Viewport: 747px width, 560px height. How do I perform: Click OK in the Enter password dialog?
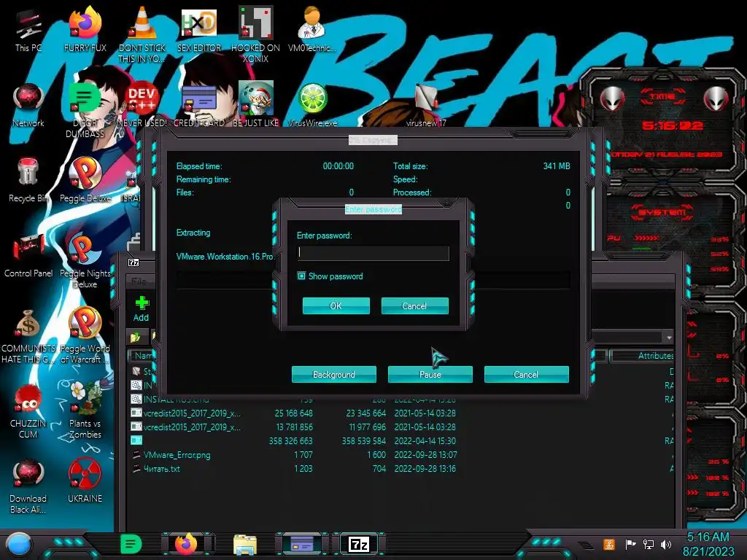336,306
